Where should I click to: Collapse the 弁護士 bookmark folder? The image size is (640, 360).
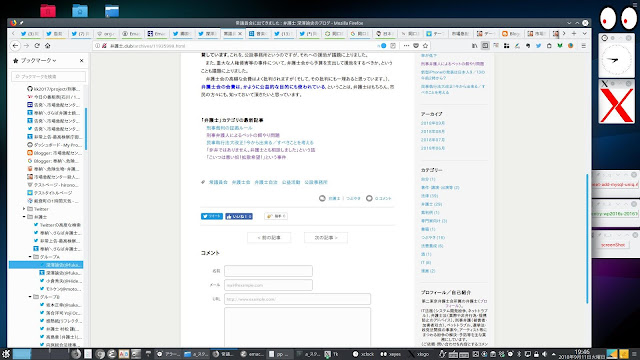pyautogui.click(x=24, y=217)
